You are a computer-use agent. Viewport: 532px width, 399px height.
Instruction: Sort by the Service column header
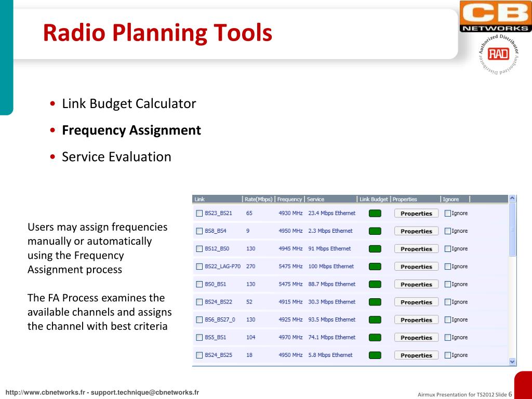tap(331, 199)
